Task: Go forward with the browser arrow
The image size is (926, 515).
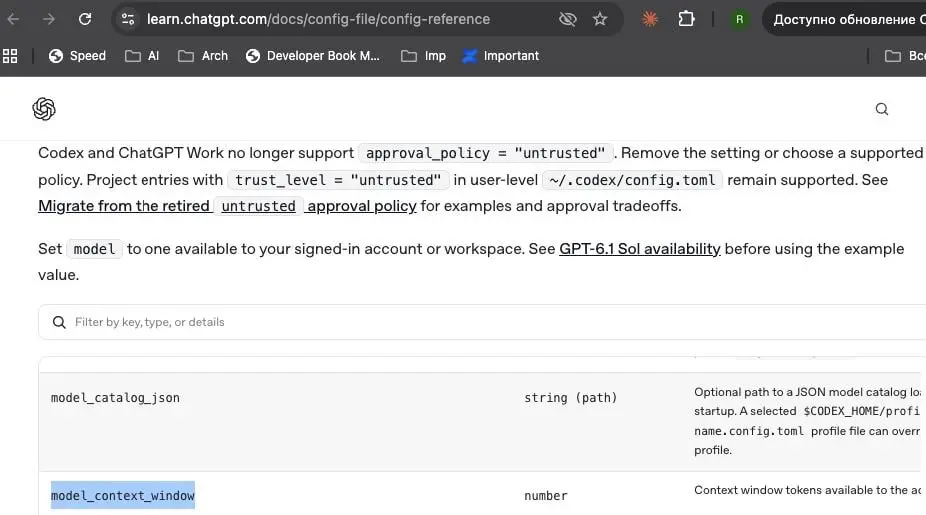Action: pyautogui.click(x=48, y=19)
